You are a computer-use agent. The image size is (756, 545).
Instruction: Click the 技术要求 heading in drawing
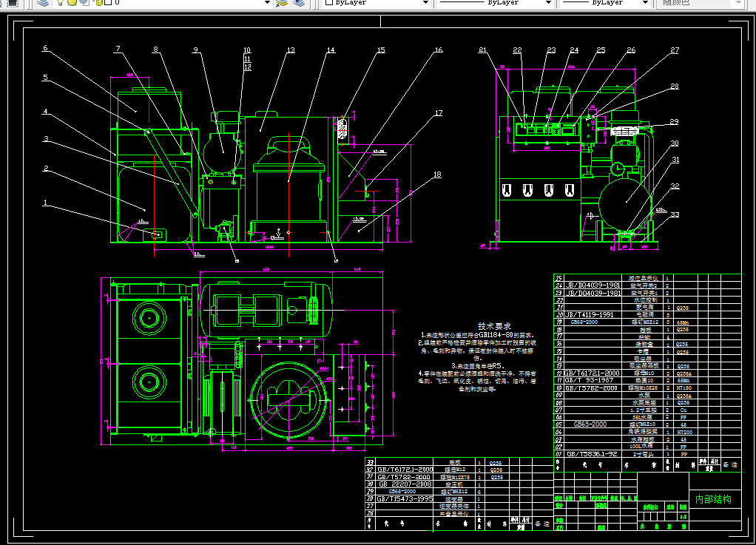[494, 326]
